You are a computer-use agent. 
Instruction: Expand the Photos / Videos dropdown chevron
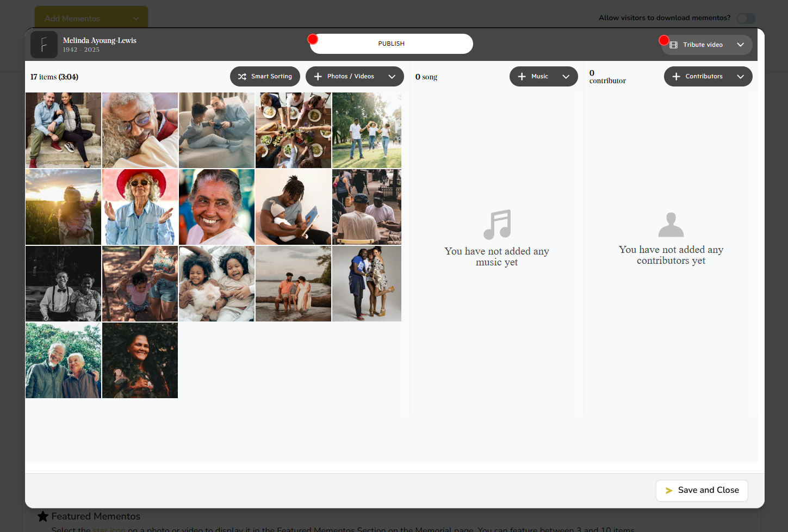coord(392,77)
